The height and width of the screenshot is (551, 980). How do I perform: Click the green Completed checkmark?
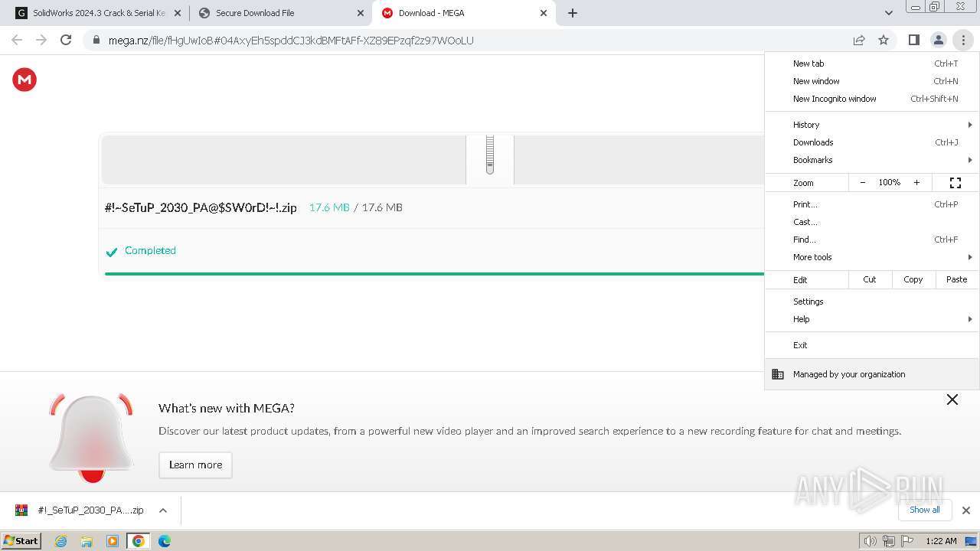pos(112,251)
